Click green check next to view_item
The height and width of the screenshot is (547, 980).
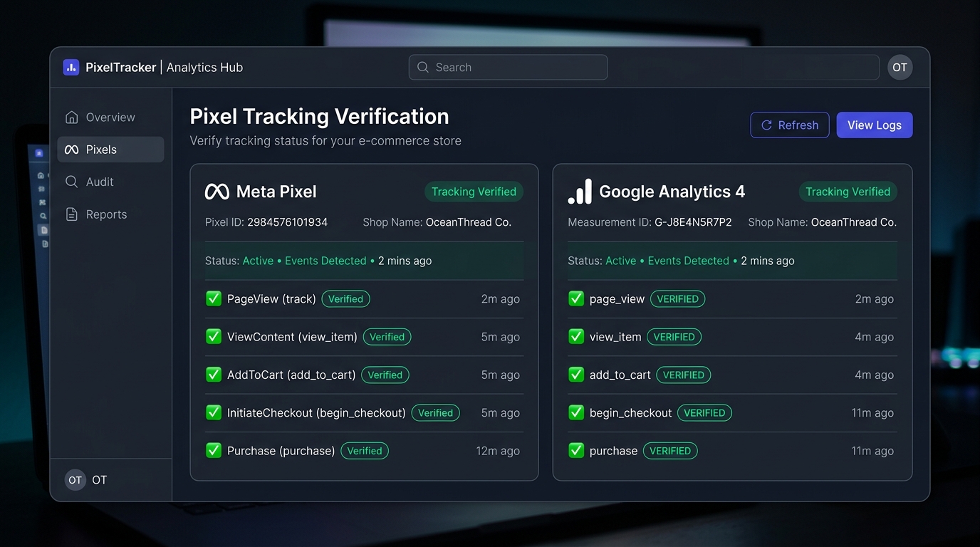(576, 336)
